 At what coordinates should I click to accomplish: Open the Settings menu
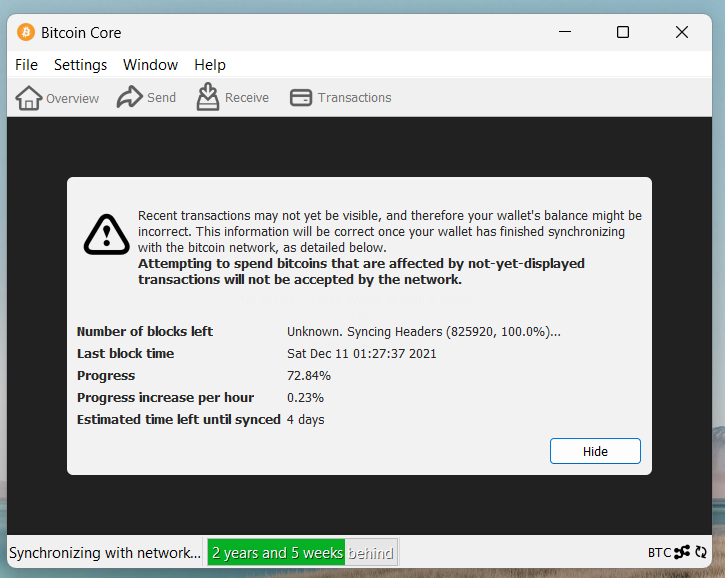[x=80, y=65]
